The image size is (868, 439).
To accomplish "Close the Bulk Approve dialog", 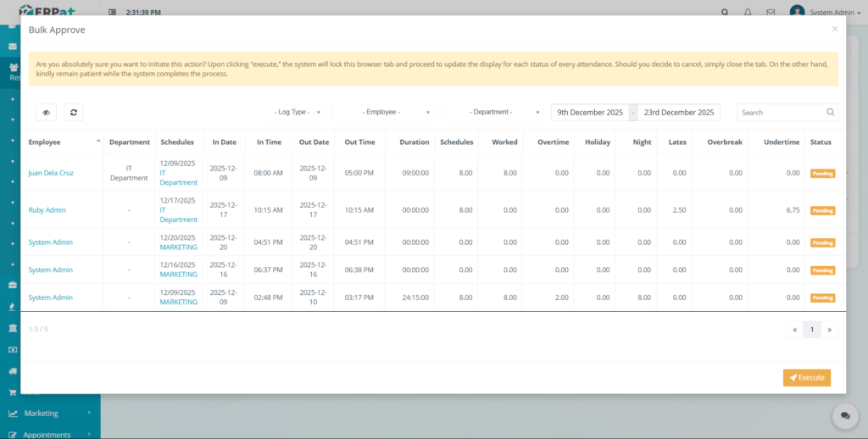I will (x=834, y=29).
